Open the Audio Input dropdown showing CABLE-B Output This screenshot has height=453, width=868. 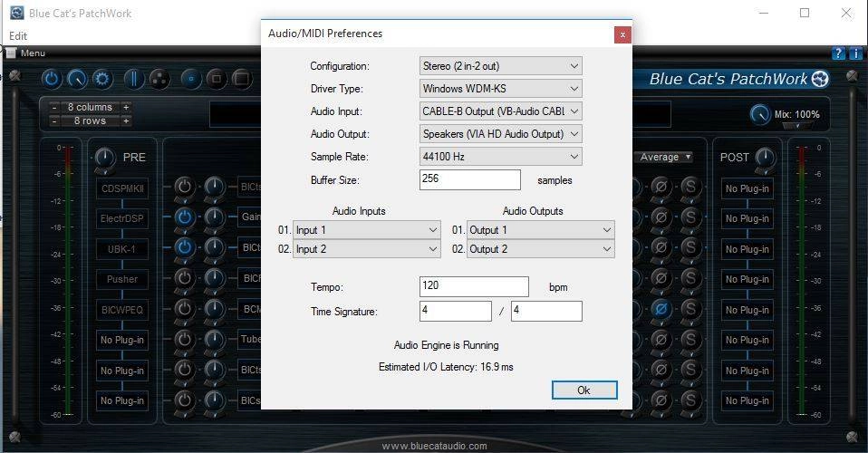[x=500, y=111]
